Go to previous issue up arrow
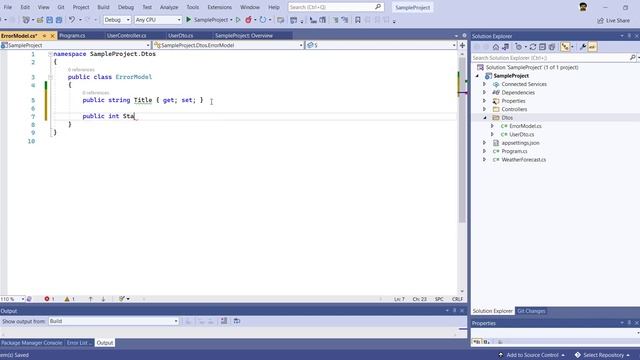This screenshot has width=640, height=360. pyautogui.click(x=91, y=299)
